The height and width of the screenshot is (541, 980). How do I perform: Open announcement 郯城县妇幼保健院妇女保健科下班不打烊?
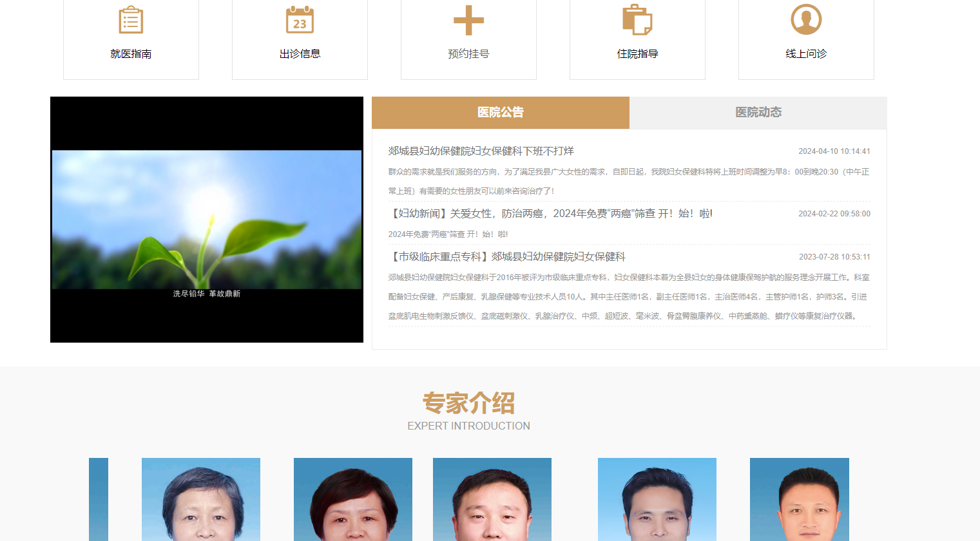click(481, 151)
